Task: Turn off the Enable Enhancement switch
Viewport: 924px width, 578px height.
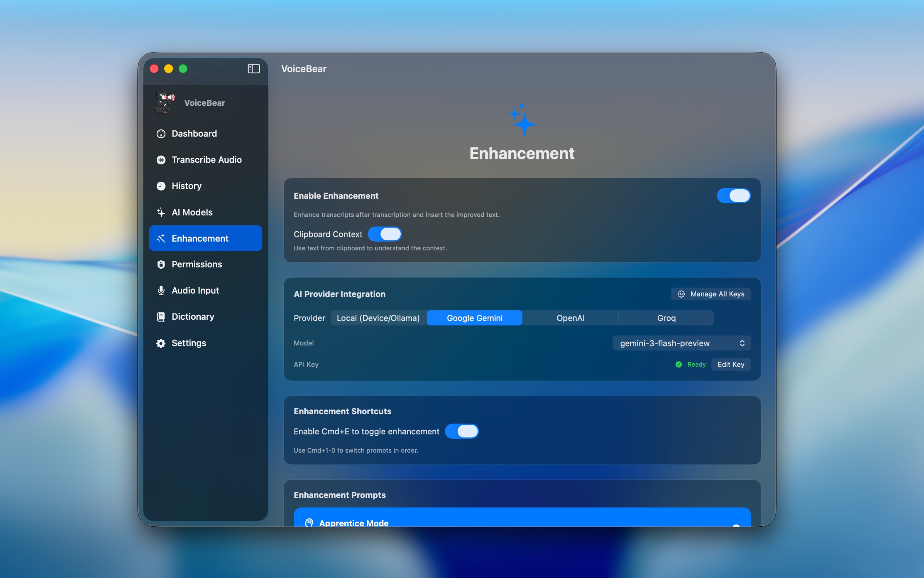Action: pyautogui.click(x=733, y=196)
